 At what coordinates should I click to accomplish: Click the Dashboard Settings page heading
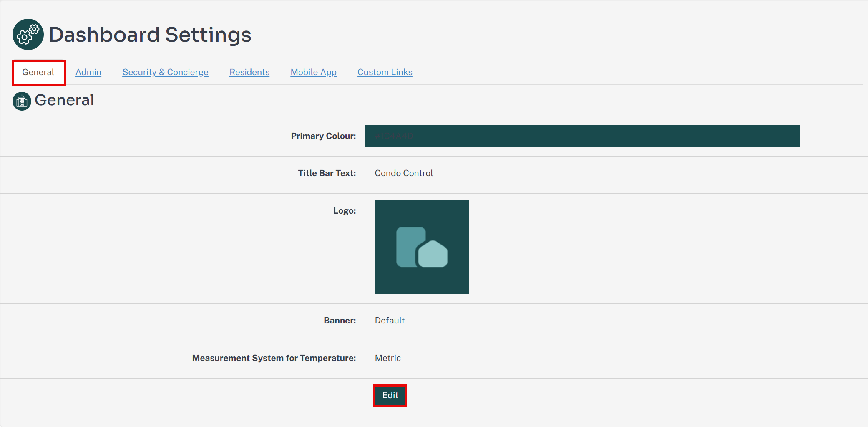(x=150, y=35)
